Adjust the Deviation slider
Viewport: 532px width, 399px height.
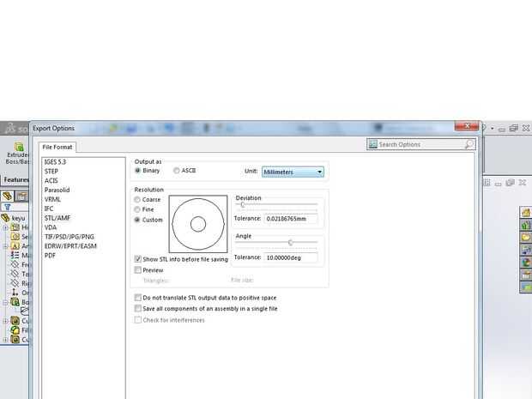[x=243, y=204]
